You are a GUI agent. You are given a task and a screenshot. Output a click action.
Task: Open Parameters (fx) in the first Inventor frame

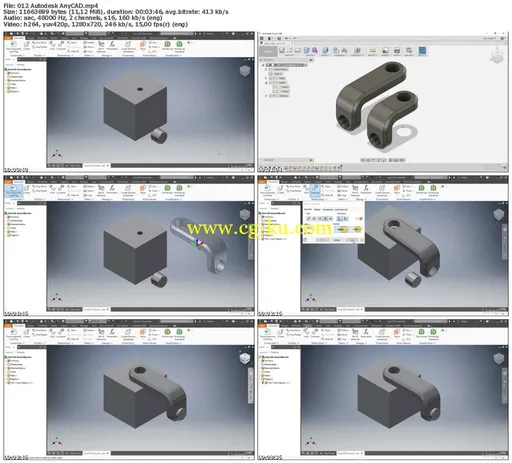pyautogui.click(x=112, y=46)
